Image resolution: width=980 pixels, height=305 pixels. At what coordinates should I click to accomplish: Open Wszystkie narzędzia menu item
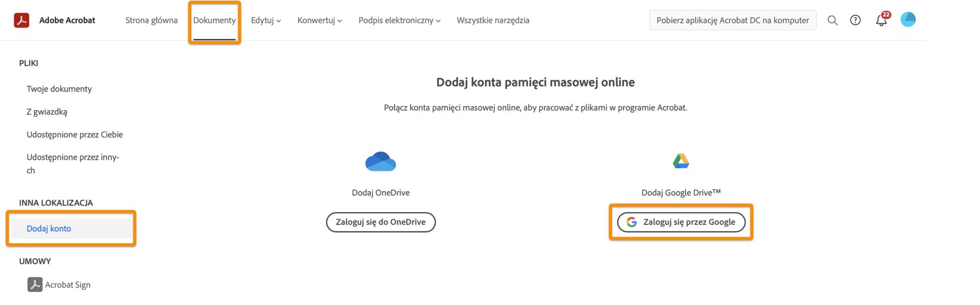click(x=493, y=20)
